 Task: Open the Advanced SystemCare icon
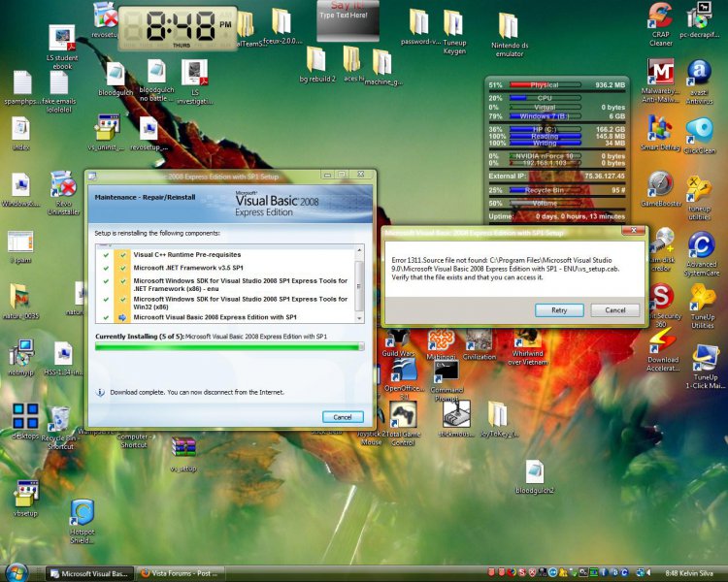coord(701,254)
